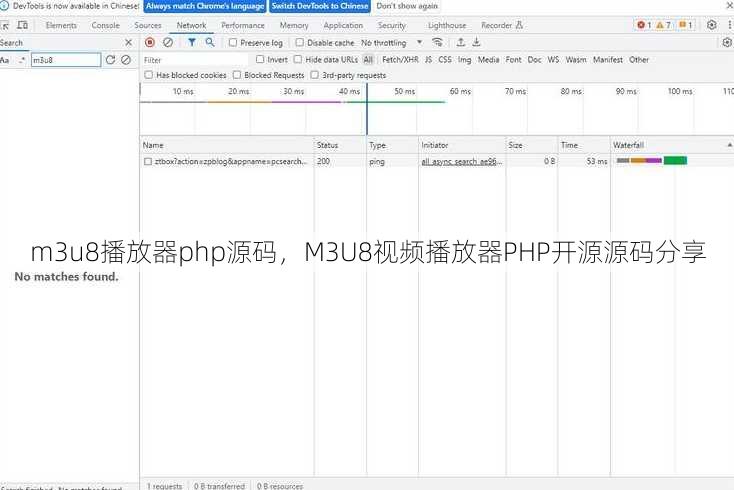The image size is (734, 490).
Task: Filter requests by CSS type
Action: [445, 59]
